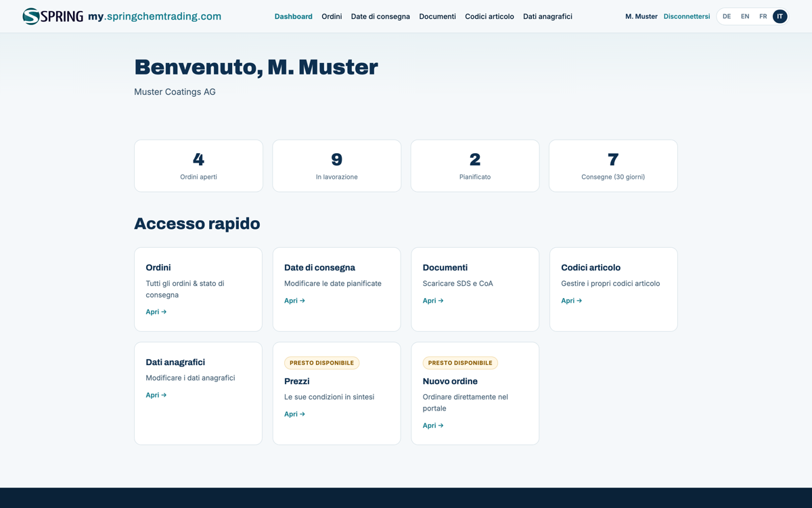812x508 pixels.
Task: Click the Documenti card title
Action: 445,268
